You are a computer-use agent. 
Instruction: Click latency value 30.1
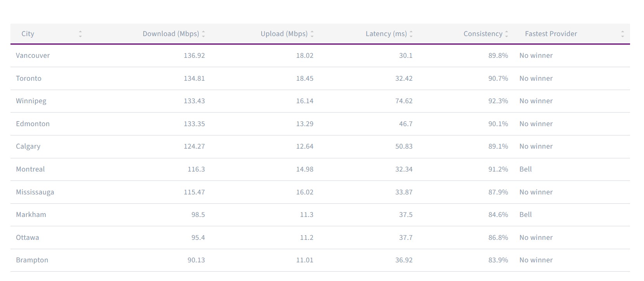[406, 56]
